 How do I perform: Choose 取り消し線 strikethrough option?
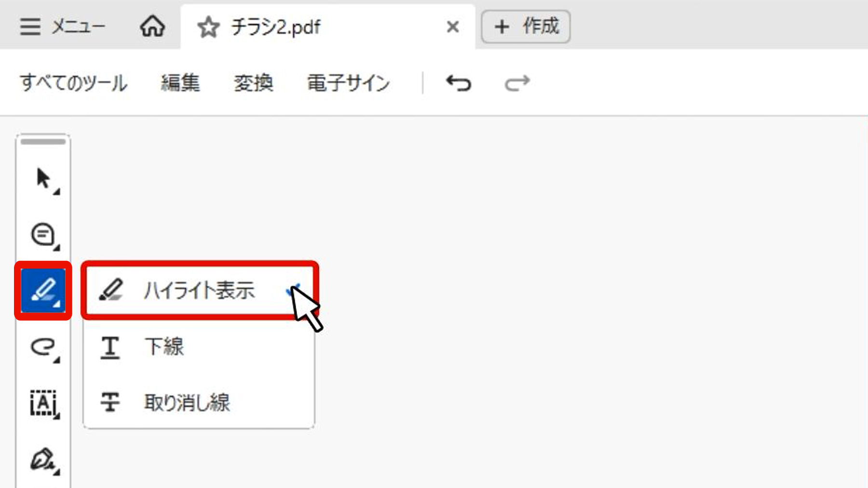pos(199,402)
